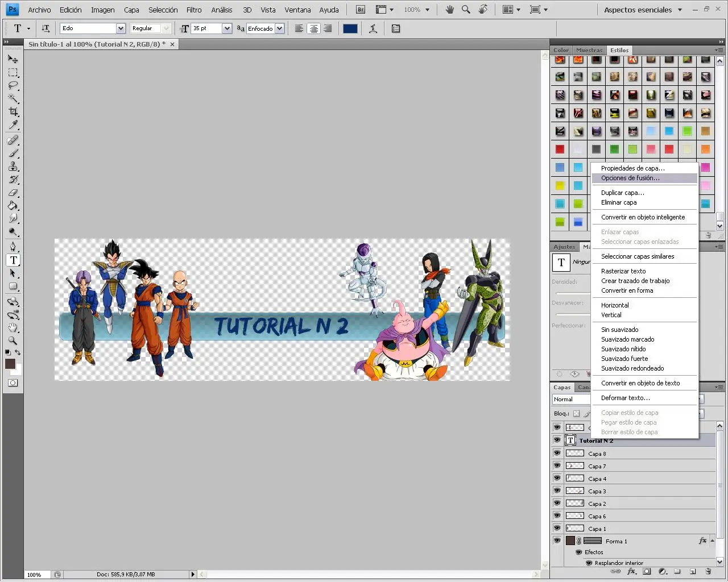The image size is (728, 582).
Task: Create a new layer group folder
Action: (x=677, y=571)
